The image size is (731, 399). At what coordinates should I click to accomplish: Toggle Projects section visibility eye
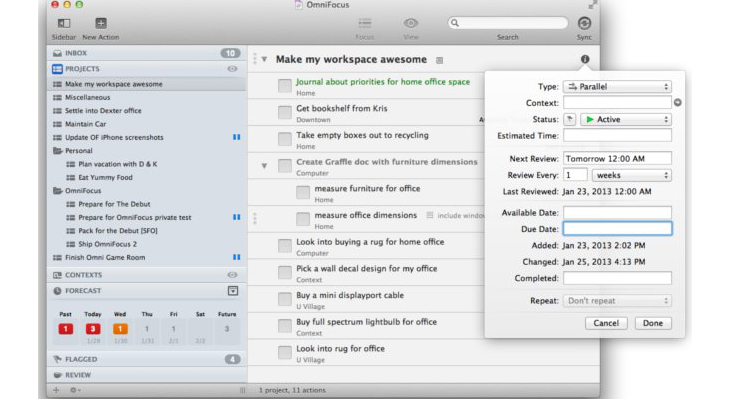tap(232, 69)
